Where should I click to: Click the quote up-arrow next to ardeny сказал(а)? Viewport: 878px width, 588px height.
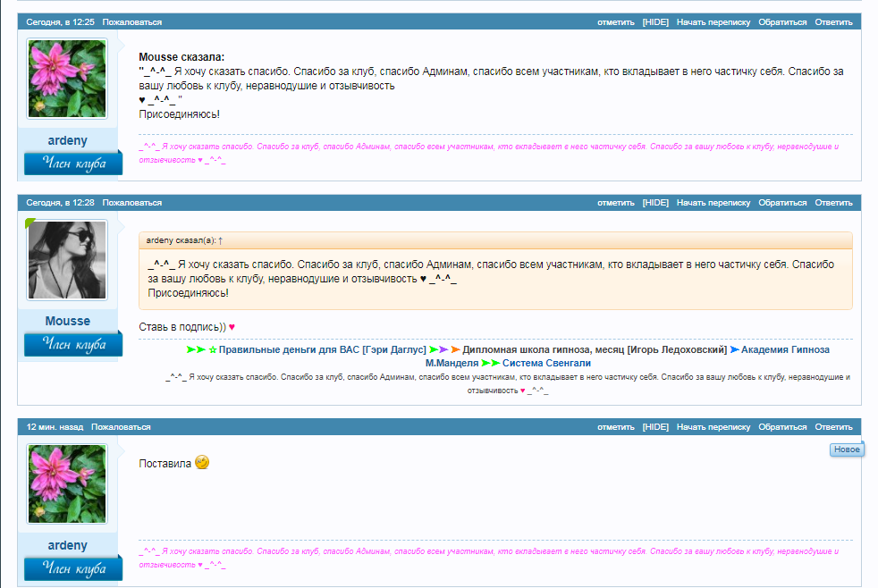220,240
